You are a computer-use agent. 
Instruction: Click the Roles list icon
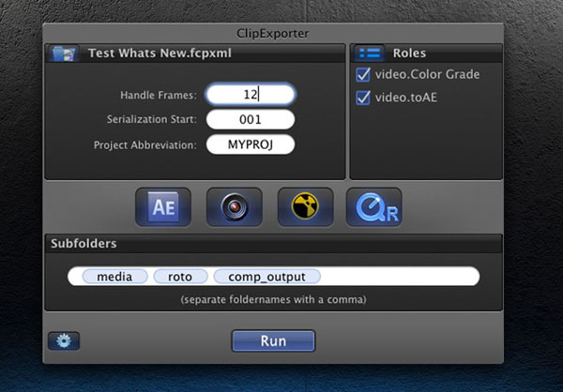[370, 53]
